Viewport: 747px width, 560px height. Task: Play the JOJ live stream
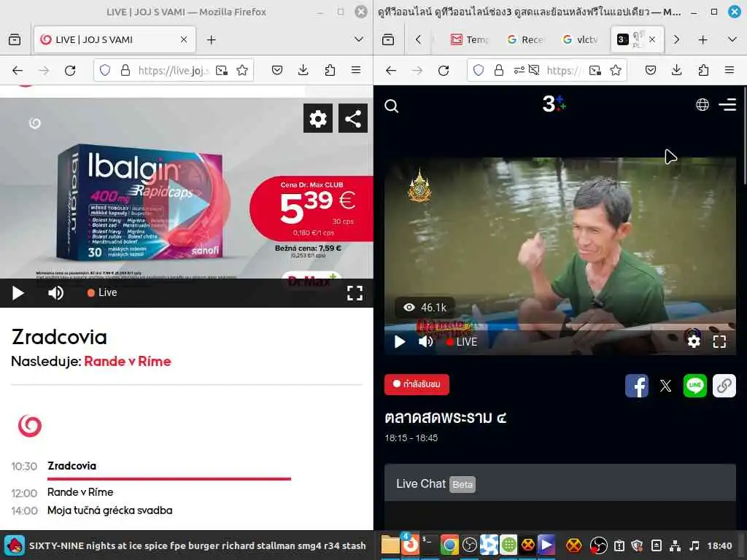(18, 293)
